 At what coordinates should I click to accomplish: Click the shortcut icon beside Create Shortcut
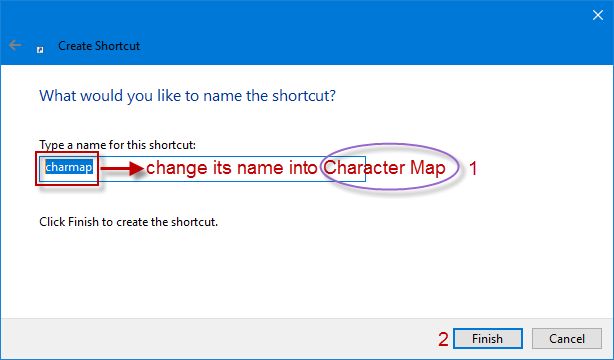pyautogui.click(x=40, y=49)
